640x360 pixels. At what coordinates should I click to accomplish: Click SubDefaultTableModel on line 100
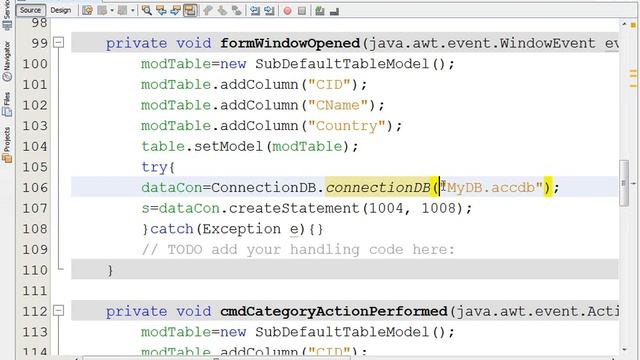click(x=342, y=64)
